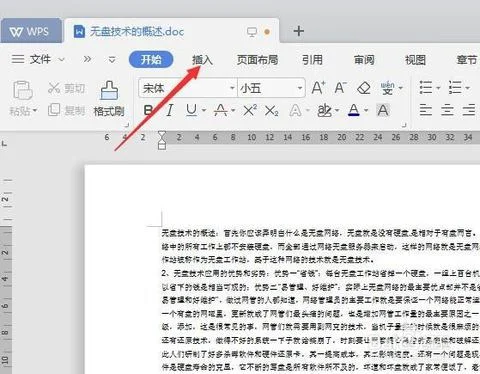Click the double chevron quick access expander
The image size is (480, 374).
pyautogui.click(x=87, y=59)
